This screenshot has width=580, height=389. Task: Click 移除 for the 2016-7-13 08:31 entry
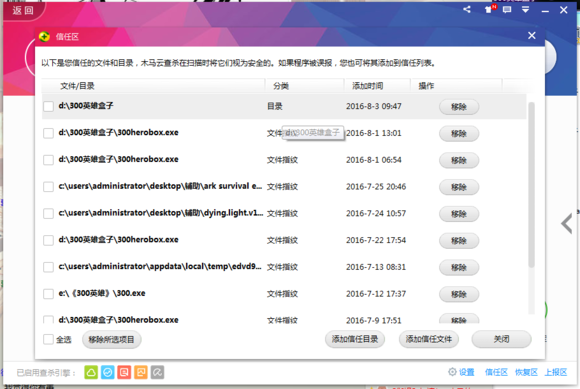click(x=459, y=267)
